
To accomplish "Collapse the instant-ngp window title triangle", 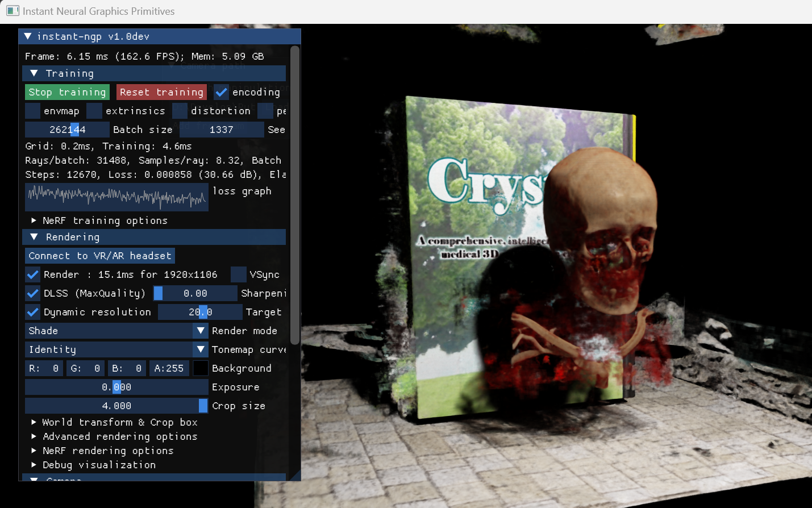I will pos(27,36).
